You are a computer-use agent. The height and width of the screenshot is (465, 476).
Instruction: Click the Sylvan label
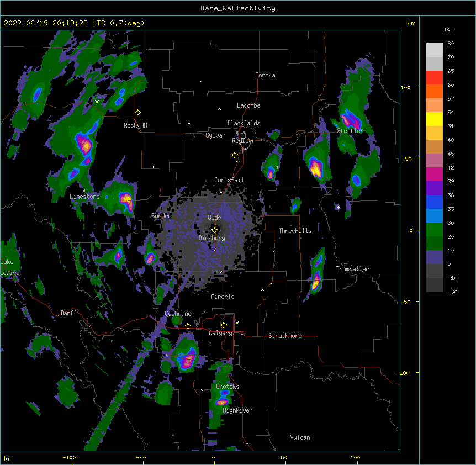215,135
